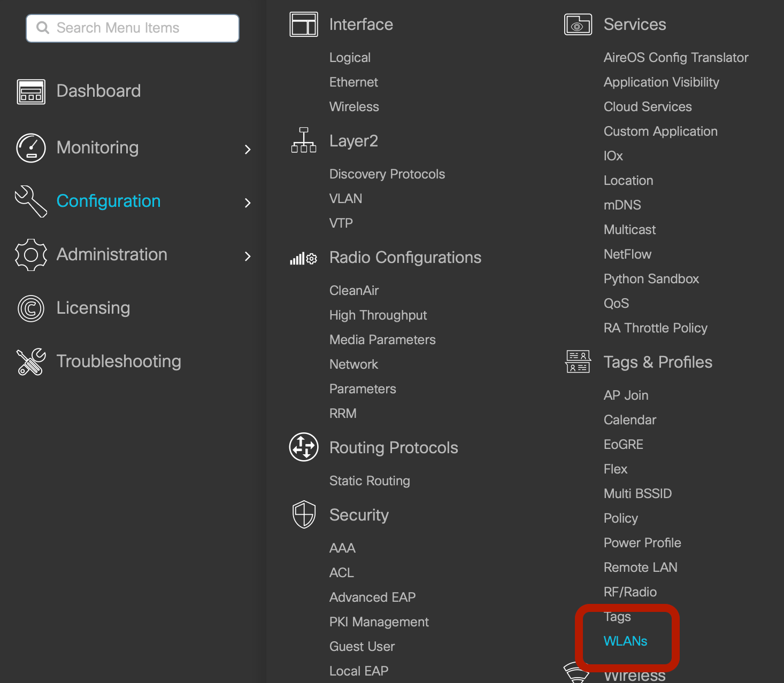This screenshot has height=683, width=784.
Task: Expand the Administration submenu chevron
Action: point(248,256)
